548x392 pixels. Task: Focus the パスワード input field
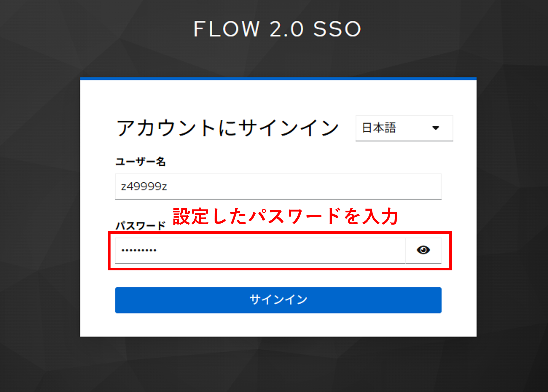[260, 250]
